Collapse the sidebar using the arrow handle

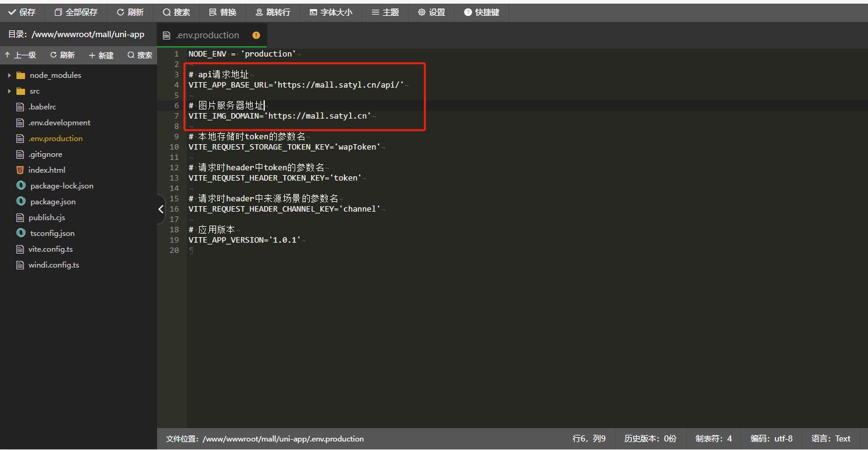pos(161,209)
